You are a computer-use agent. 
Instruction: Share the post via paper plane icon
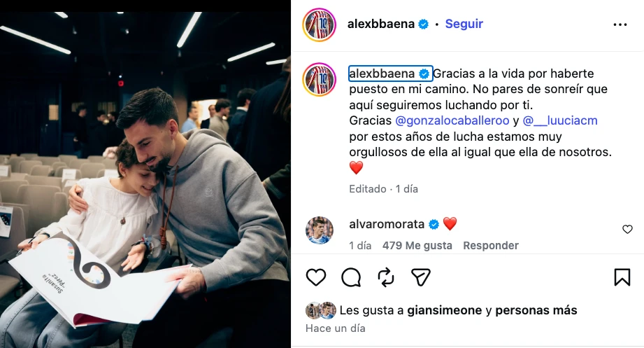[x=420, y=277]
